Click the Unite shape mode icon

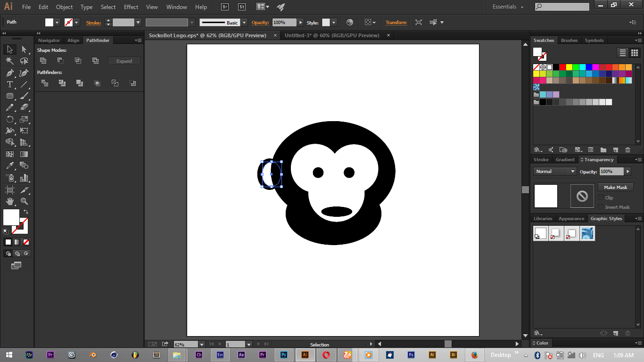pyautogui.click(x=43, y=60)
